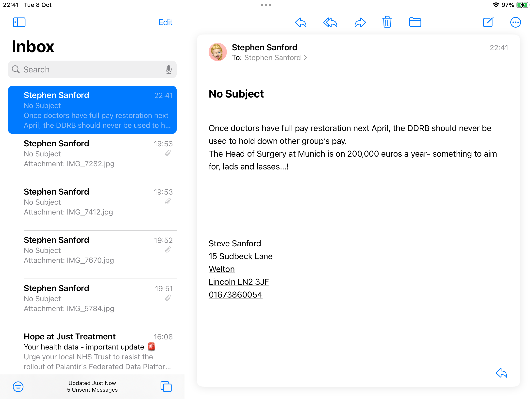This screenshot has height=399, width=532.
Task: Click the Reply All double-arrow icon
Action: tap(330, 22)
